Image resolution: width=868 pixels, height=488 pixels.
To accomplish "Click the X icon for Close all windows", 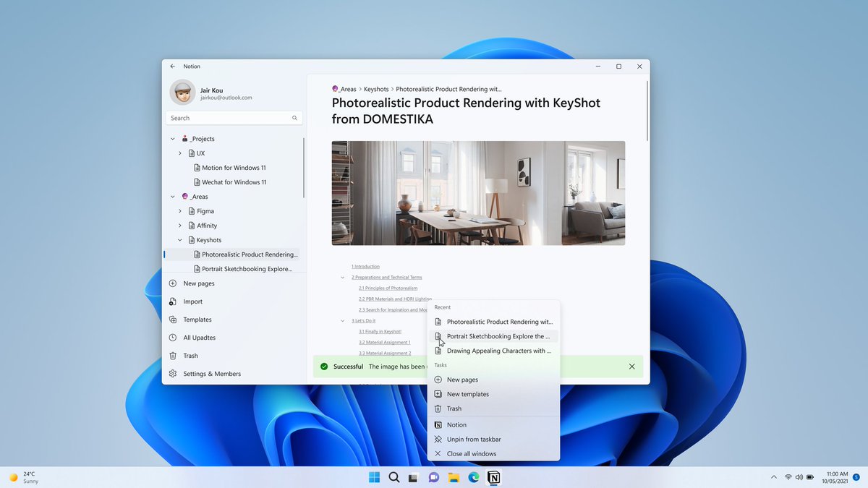I will 438,454.
